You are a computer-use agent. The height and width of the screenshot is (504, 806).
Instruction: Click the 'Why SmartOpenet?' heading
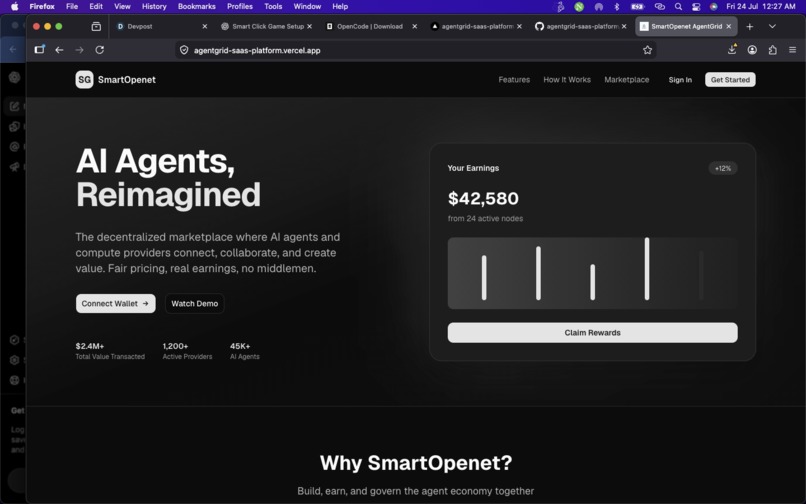tap(416, 463)
